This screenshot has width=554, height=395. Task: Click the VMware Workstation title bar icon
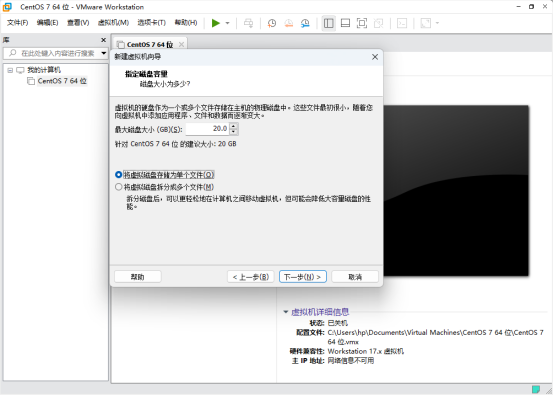[x=7, y=7]
